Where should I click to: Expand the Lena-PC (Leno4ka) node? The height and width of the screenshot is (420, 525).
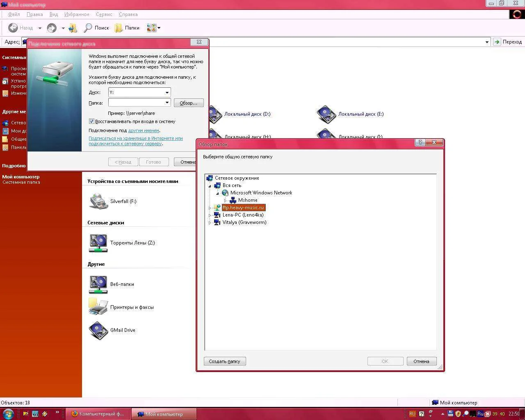click(210, 215)
